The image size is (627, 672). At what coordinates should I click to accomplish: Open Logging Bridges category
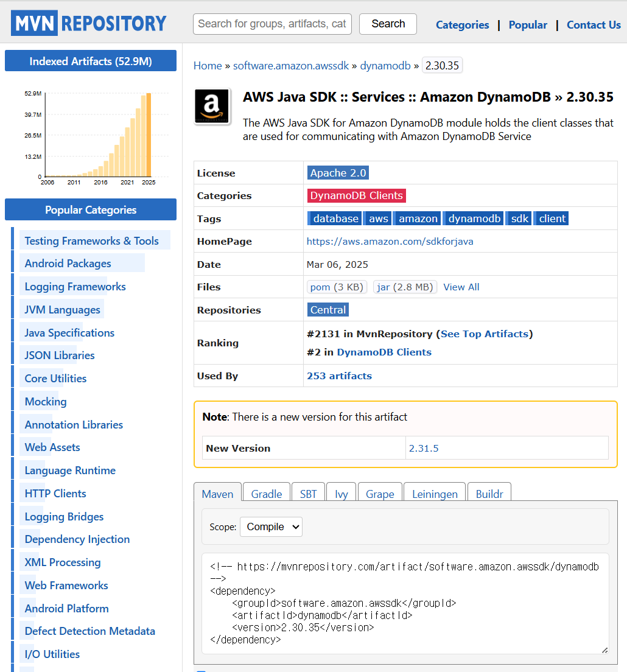65,517
